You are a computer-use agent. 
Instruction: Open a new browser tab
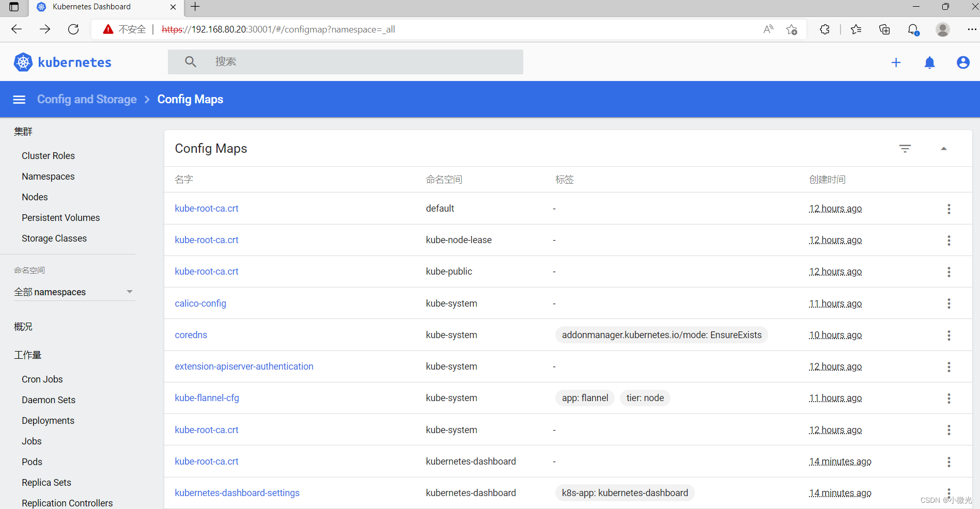[195, 7]
